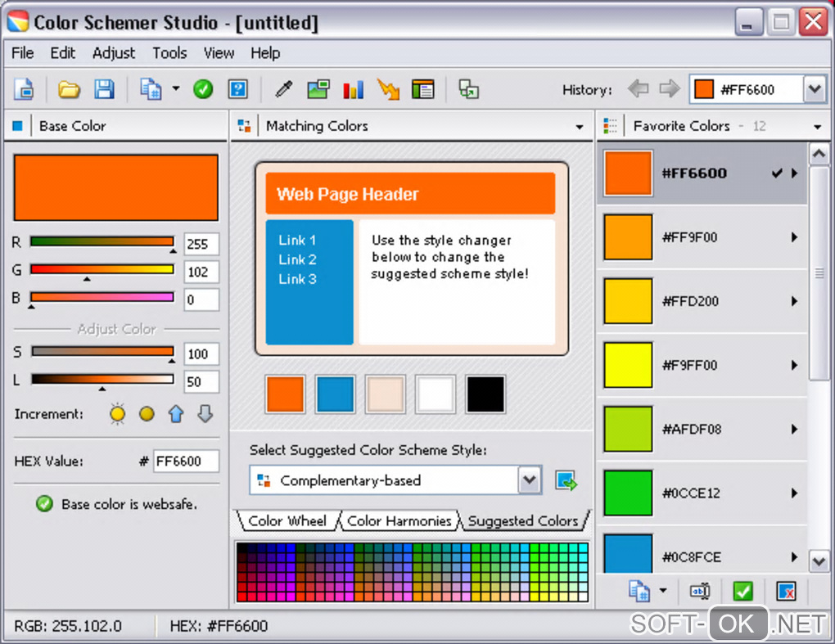
Task: Open the History color dropdown #FF6600
Action: (815, 89)
